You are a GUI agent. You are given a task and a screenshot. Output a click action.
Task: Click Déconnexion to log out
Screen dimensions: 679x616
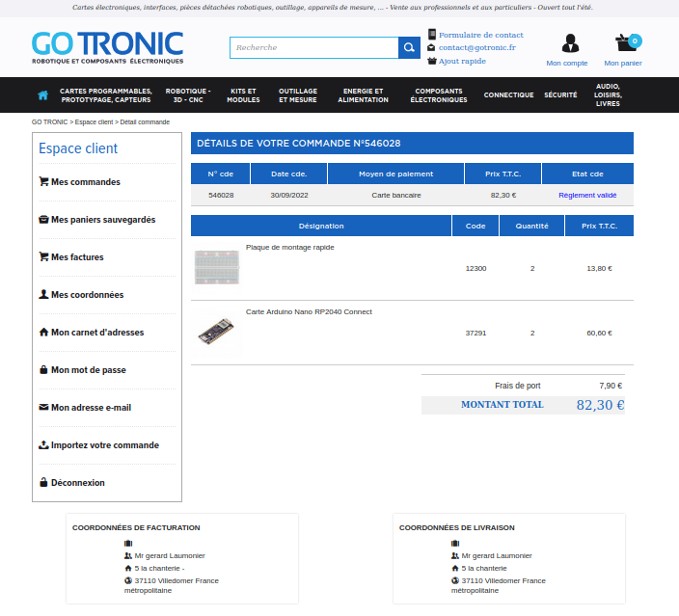pyautogui.click(x=77, y=483)
